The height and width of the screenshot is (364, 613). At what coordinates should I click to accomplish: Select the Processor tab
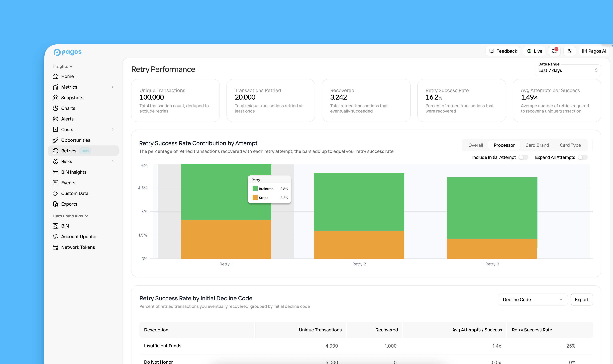tap(504, 145)
